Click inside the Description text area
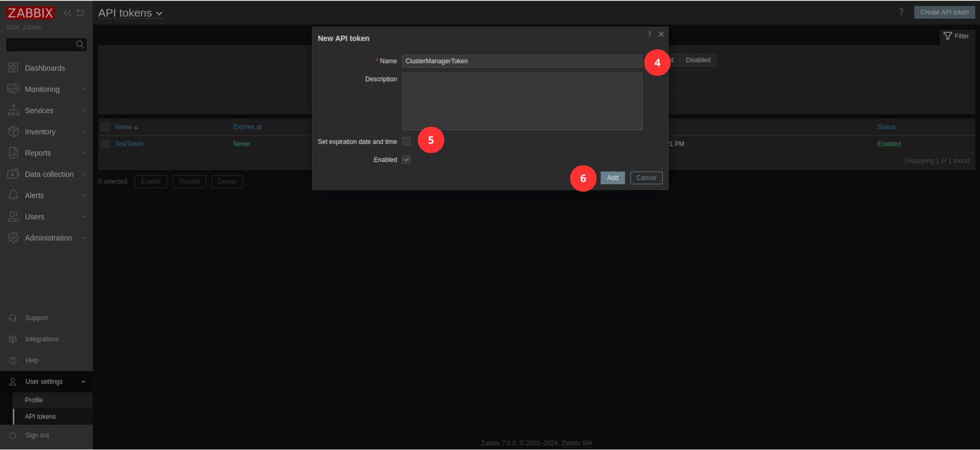The height and width of the screenshot is (450, 980). click(522, 101)
